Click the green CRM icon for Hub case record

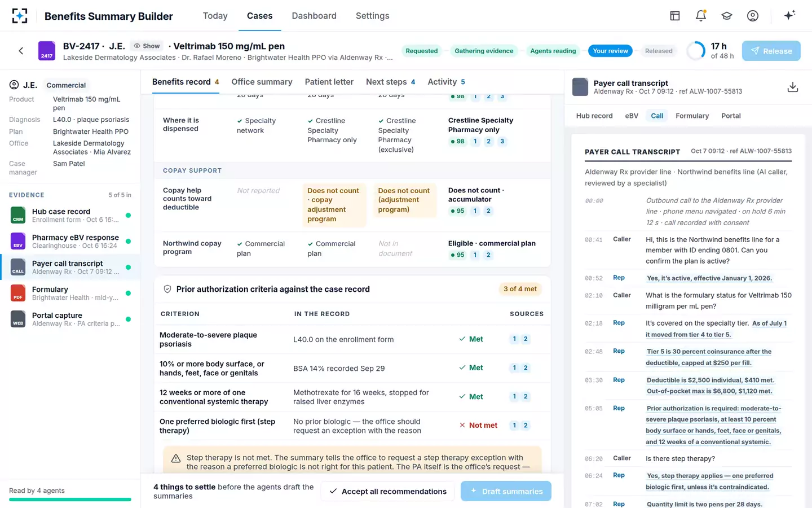18,215
